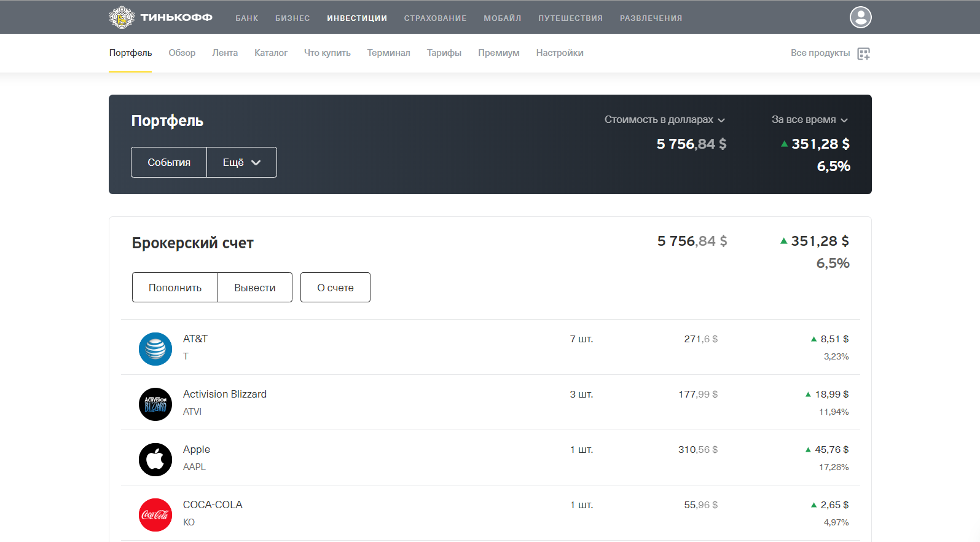Click the Activision percentage 11,94%
The height and width of the screenshot is (542, 980).
[x=834, y=412]
